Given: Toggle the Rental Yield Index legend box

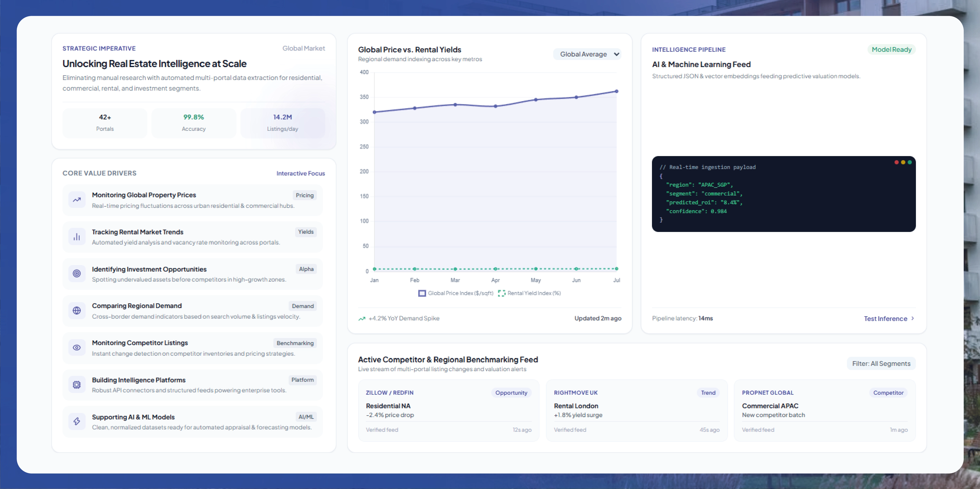Looking at the screenshot, I should pyautogui.click(x=501, y=293).
